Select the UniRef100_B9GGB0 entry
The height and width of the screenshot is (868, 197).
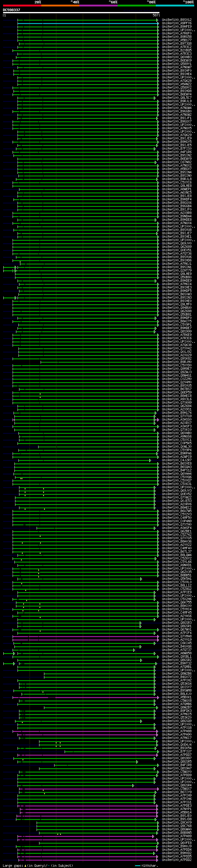point(177,111)
